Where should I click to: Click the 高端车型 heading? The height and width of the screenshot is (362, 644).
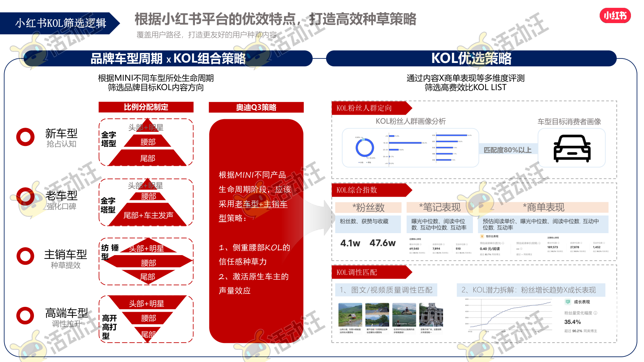[67, 313]
